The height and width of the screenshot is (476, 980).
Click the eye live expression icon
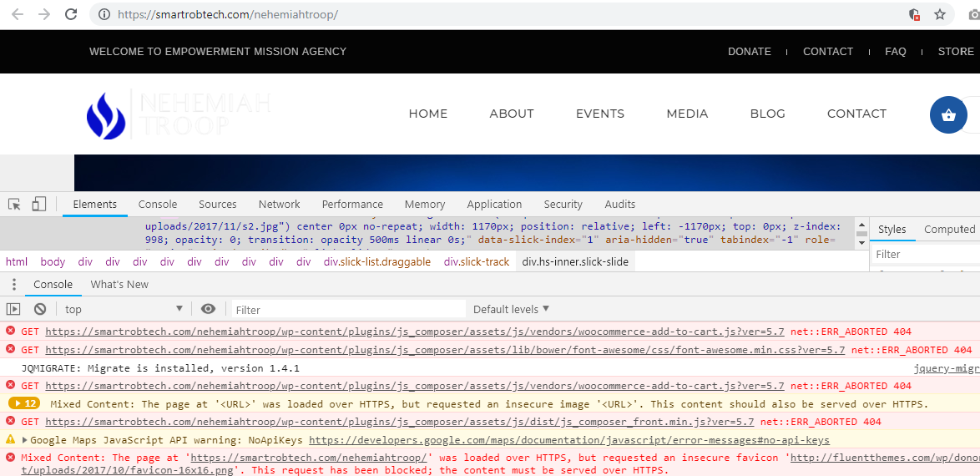[208, 309]
